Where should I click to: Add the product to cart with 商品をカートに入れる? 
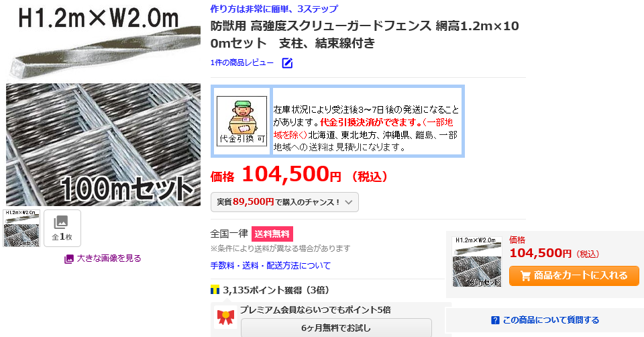[574, 276]
